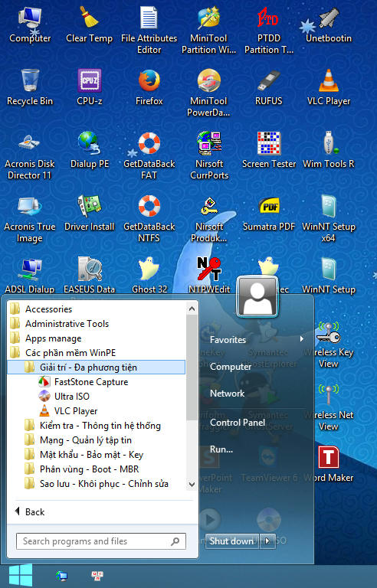377x588 pixels.
Task: Click the search magnifier icon
Action: [x=175, y=541]
